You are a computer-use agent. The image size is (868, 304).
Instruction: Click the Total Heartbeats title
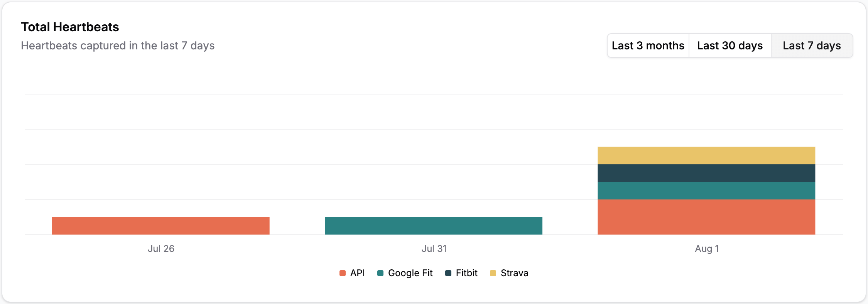(x=70, y=27)
